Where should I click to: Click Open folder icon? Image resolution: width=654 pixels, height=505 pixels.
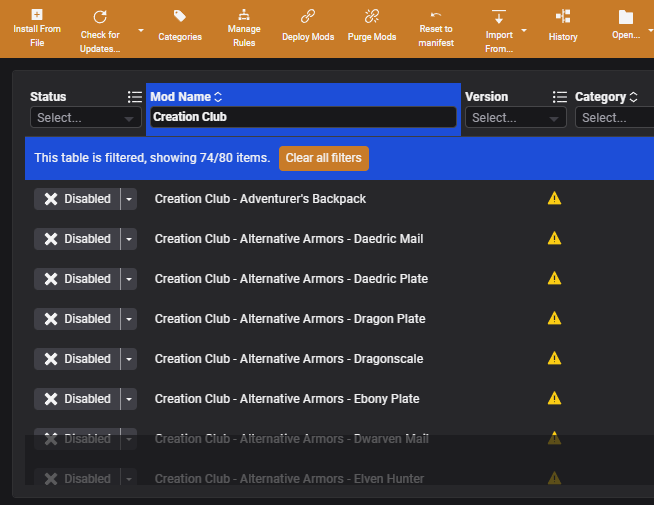click(x=626, y=17)
